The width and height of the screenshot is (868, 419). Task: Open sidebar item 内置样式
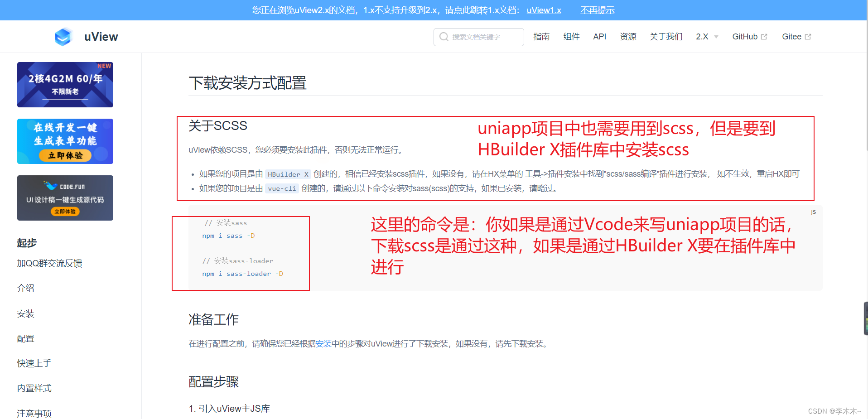tap(34, 388)
